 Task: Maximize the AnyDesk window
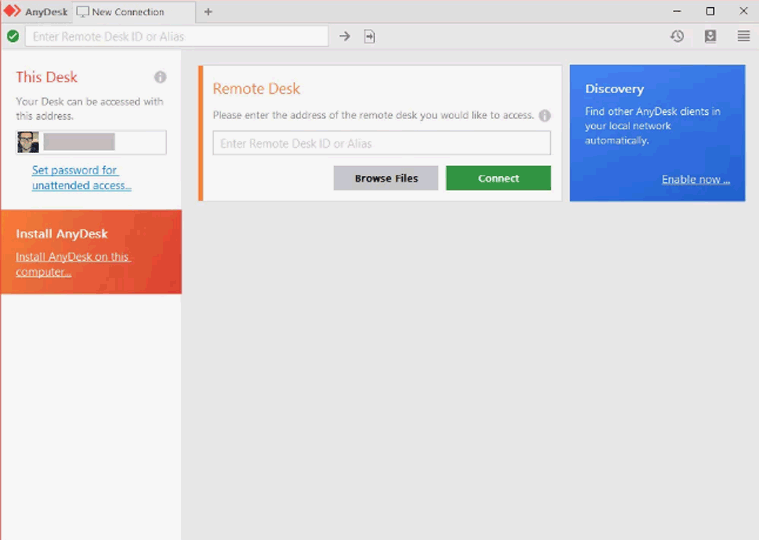pos(710,11)
